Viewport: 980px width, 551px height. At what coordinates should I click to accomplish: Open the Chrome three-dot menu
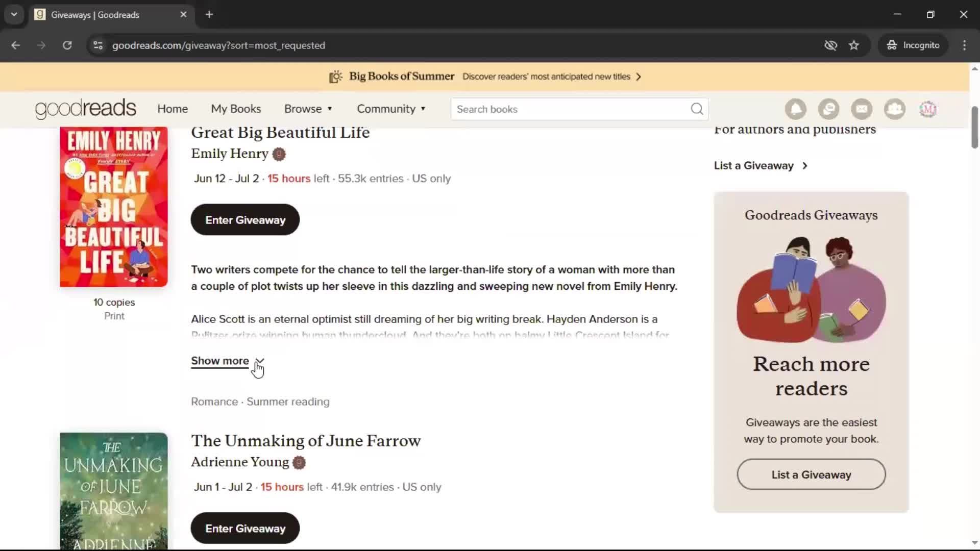(964, 45)
